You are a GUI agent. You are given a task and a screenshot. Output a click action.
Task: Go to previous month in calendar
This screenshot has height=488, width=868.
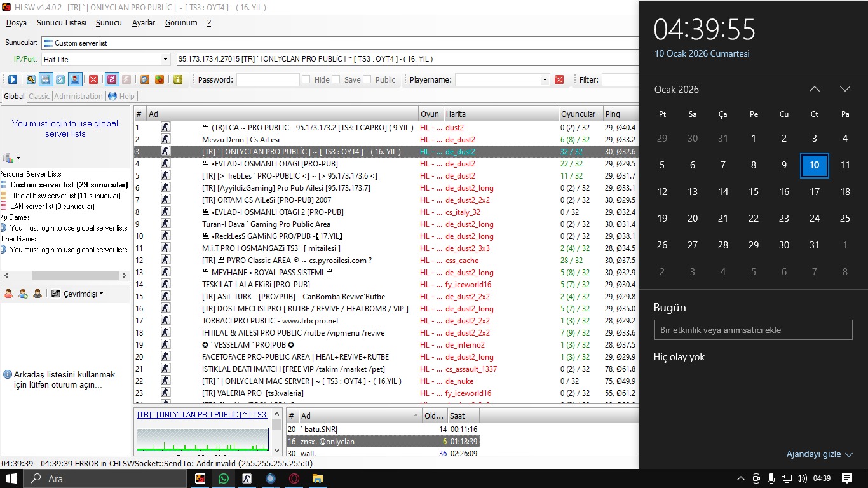click(815, 89)
